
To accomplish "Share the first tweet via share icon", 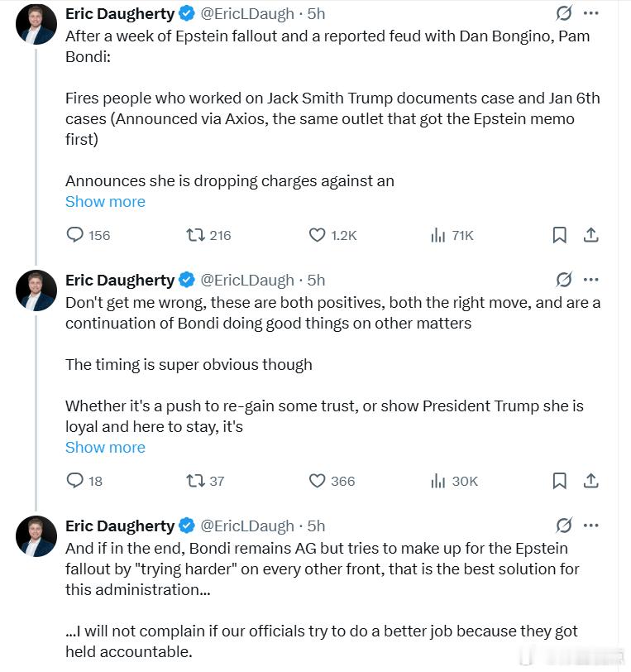I will point(590,235).
